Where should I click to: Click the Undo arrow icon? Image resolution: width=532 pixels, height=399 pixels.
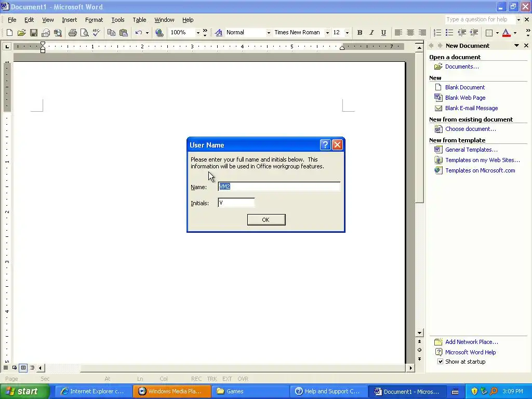[x=138, y=33]
